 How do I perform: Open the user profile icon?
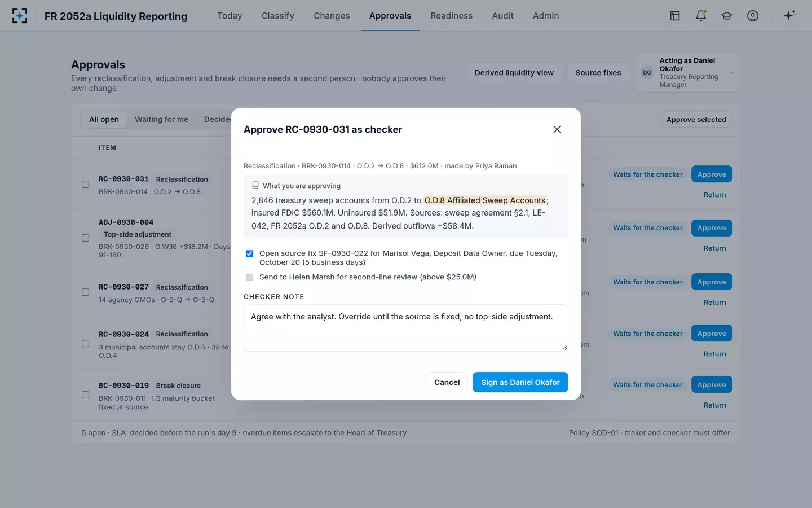753,16
